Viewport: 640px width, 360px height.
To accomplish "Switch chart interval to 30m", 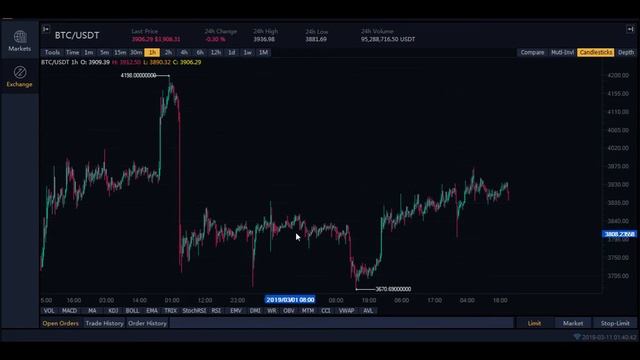I will tap(136, 53).
